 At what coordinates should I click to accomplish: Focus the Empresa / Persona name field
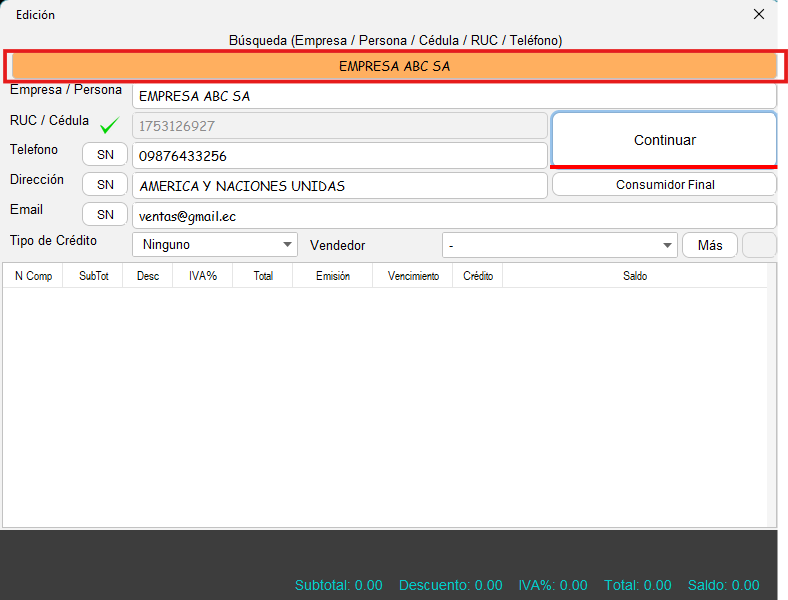[453, 96]
